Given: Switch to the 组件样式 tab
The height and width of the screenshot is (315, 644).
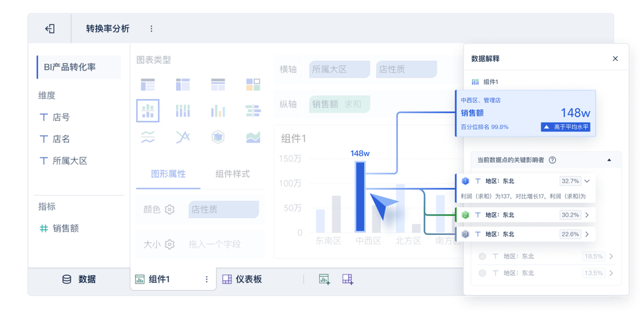Looking at the screenshot, I should point(233,174).
